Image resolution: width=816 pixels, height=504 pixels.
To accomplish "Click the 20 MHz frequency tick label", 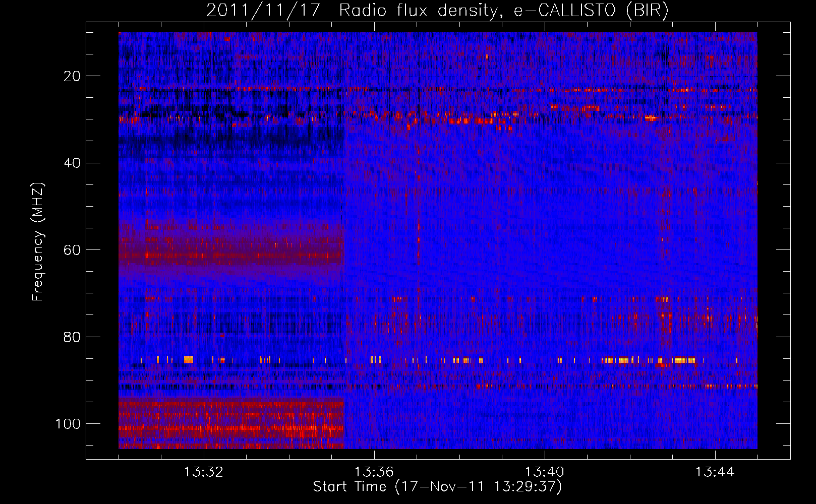I will pos(73,76).
